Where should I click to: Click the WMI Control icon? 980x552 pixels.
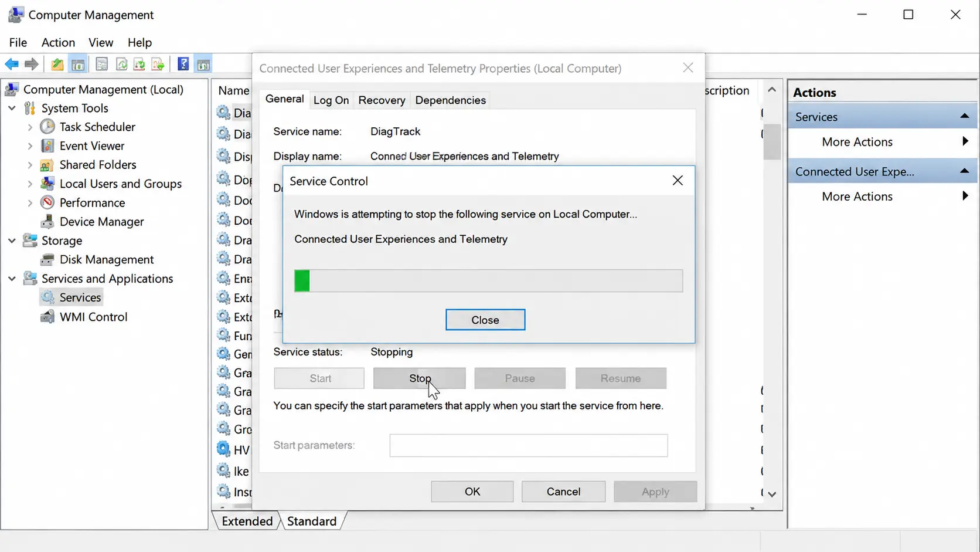coord(47,317)
